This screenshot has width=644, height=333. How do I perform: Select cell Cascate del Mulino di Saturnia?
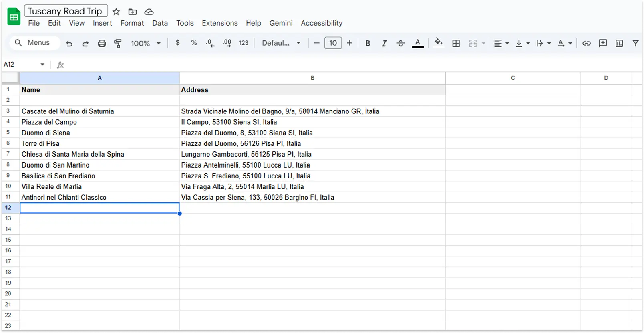pos(100,111)
